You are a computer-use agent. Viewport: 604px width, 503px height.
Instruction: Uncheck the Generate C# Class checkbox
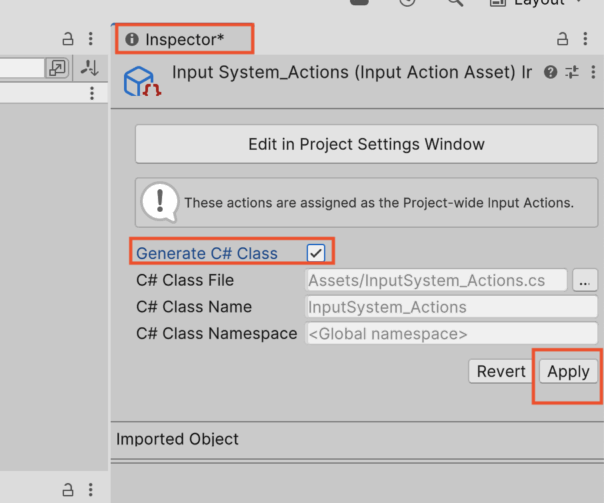[316, 253]
